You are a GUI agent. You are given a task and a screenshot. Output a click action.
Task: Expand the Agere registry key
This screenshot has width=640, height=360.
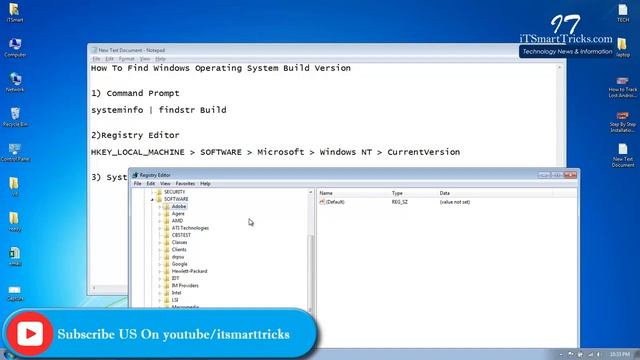point(160,214)
